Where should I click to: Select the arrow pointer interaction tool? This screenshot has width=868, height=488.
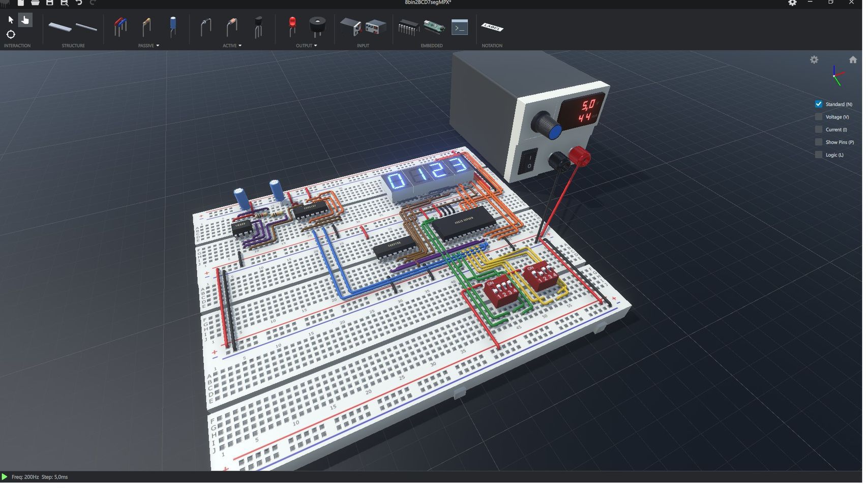coord(11,20)
